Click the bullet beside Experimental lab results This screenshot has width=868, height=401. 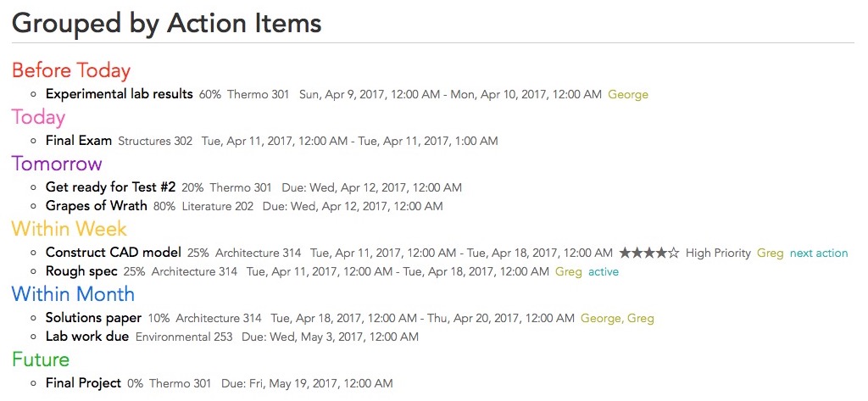click(34, 95)
